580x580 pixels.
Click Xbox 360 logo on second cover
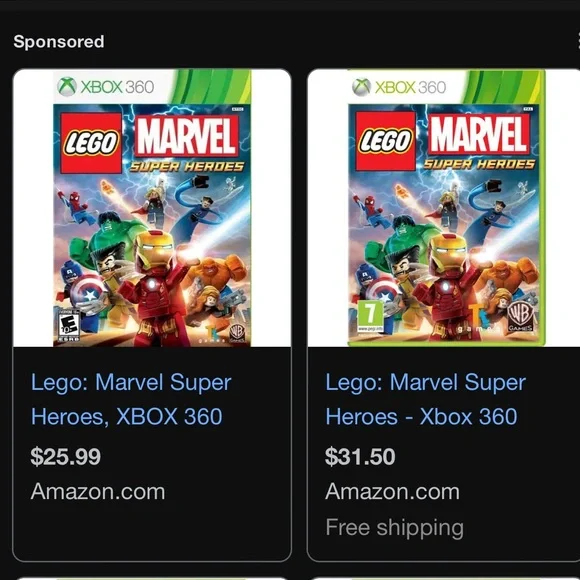point(399,87)
